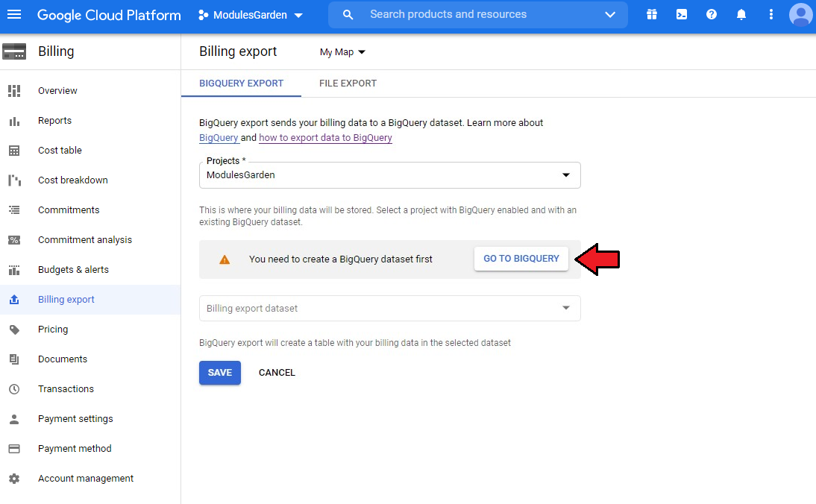Open the hamburger navigation menu
This screenshot has height=504, width=816.
point(14,15)
